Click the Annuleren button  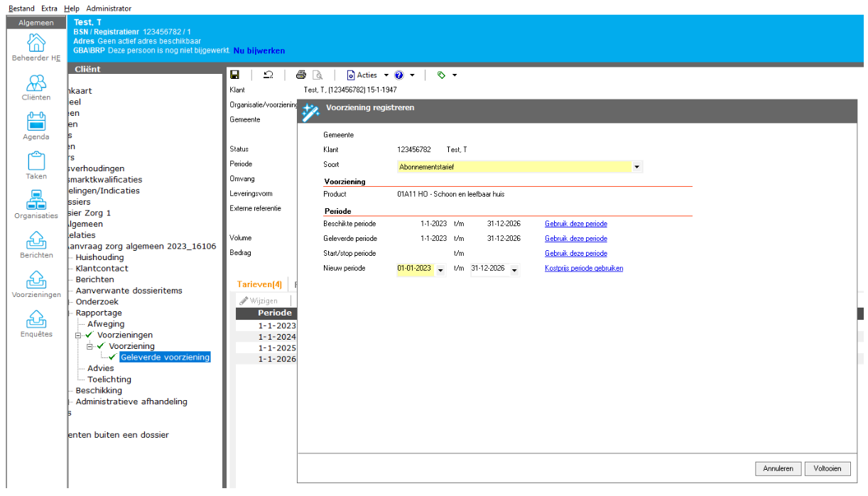point(778,468)
